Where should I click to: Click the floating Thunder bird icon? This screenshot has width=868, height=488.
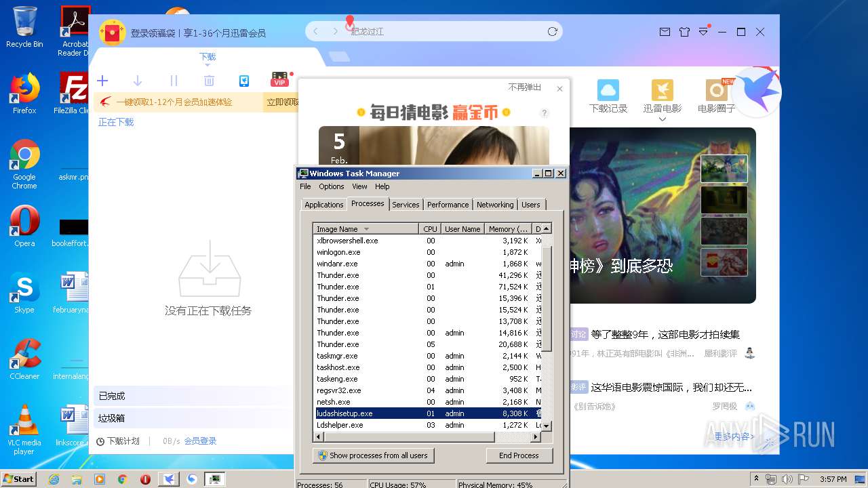757,91
